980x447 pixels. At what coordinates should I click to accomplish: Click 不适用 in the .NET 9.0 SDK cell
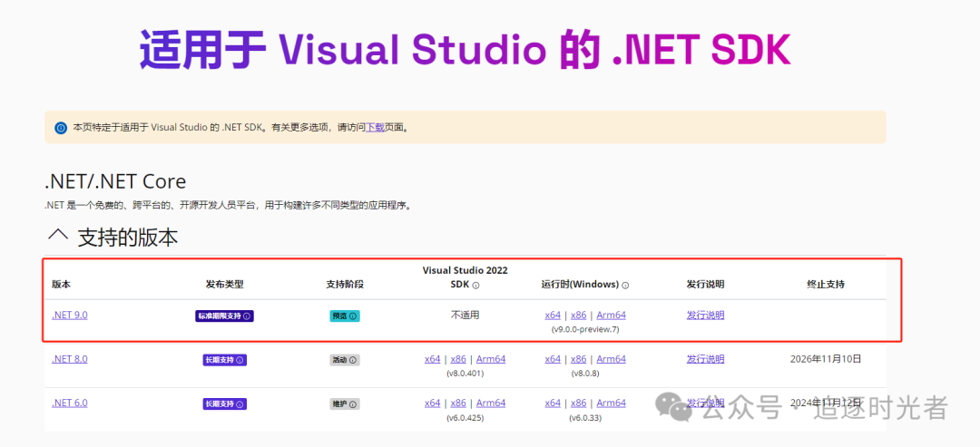click(465, 316)
